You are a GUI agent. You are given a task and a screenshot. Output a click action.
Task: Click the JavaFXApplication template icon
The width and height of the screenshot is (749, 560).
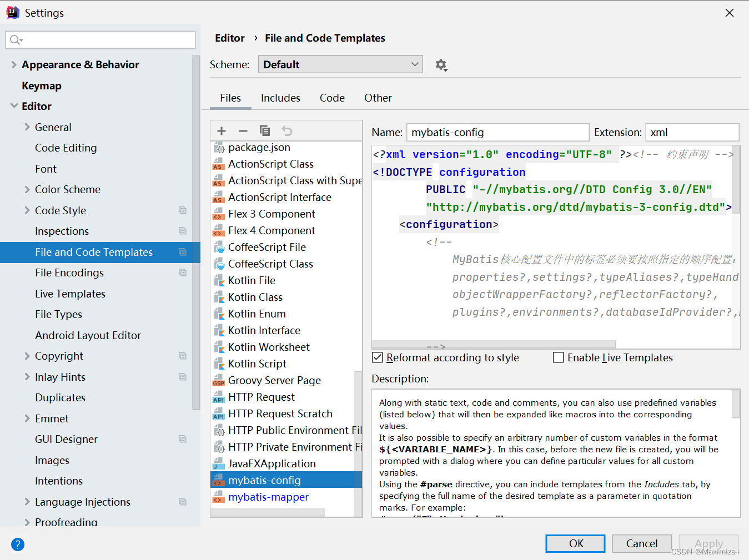(218, 464)
